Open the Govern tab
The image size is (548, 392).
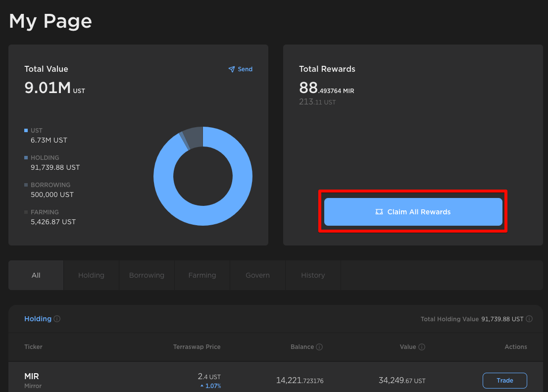pos(257,275)
